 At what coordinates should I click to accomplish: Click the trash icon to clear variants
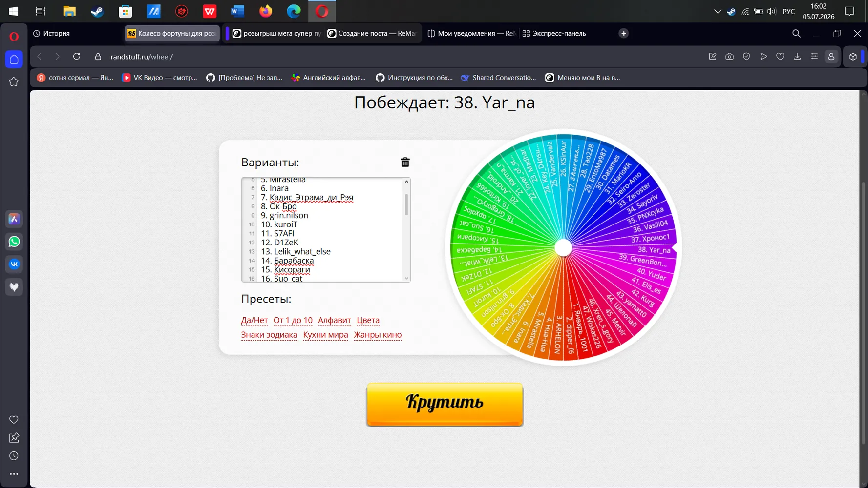(x=405, y=162)
